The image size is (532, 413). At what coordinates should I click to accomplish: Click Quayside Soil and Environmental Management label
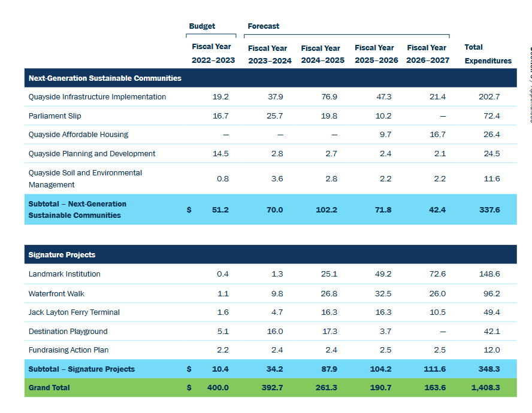pos(85,178)
